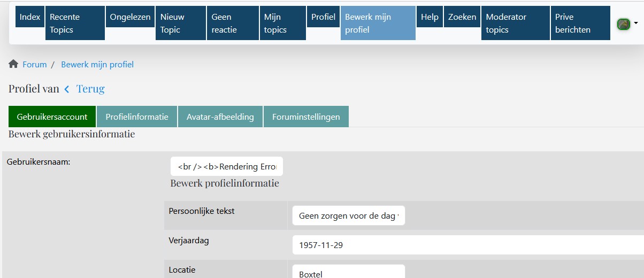Open Prive berichten
Screen dimensions: 644x278
(x=580, y=24)
